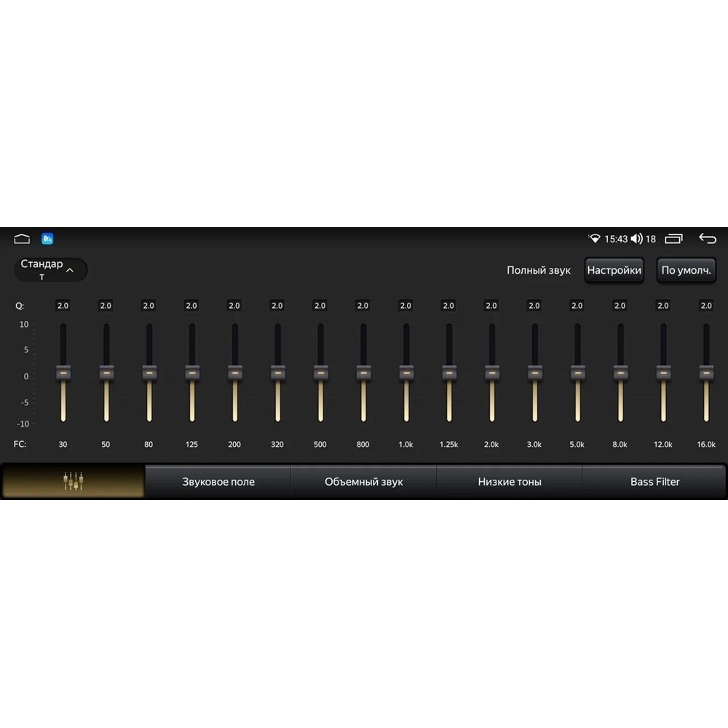728x728 pixels.
Task: Click the 1.0k band slider handle
Action: pos(406,373)
